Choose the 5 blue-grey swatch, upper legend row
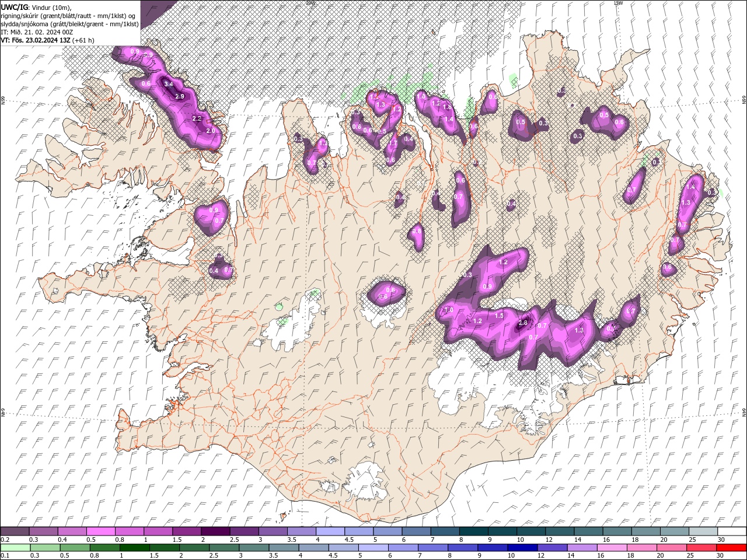Viewport: 747px width, 560px height. [388, 531]
